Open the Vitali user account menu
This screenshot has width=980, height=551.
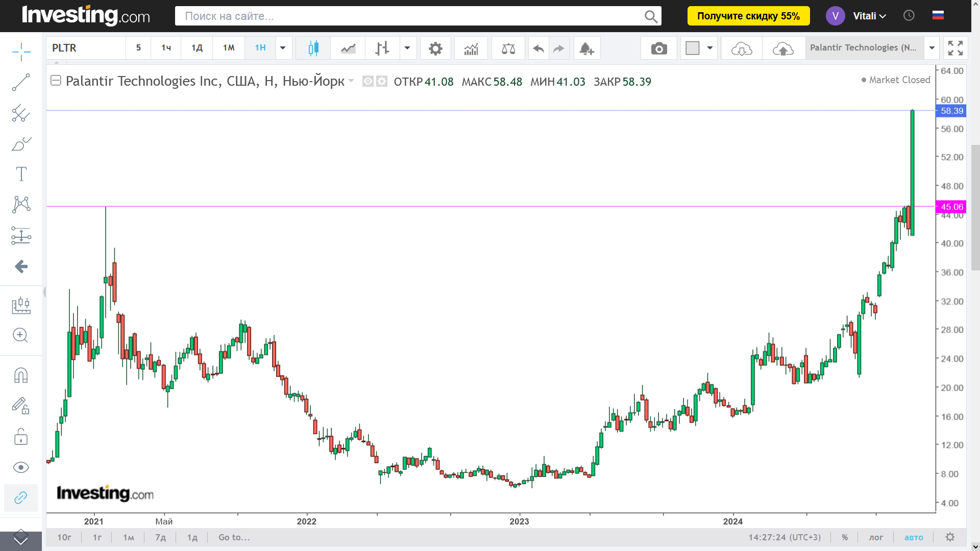click(869, 16)
